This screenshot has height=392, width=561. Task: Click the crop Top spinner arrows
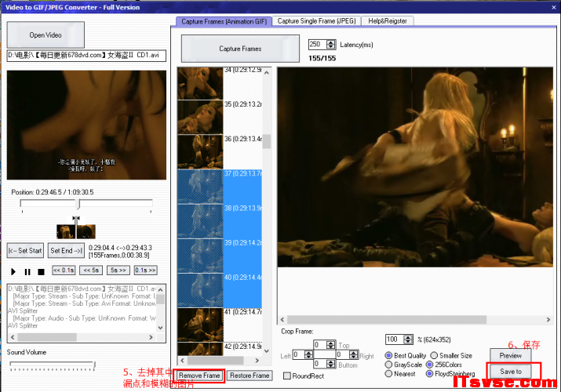tap(331, 345)
